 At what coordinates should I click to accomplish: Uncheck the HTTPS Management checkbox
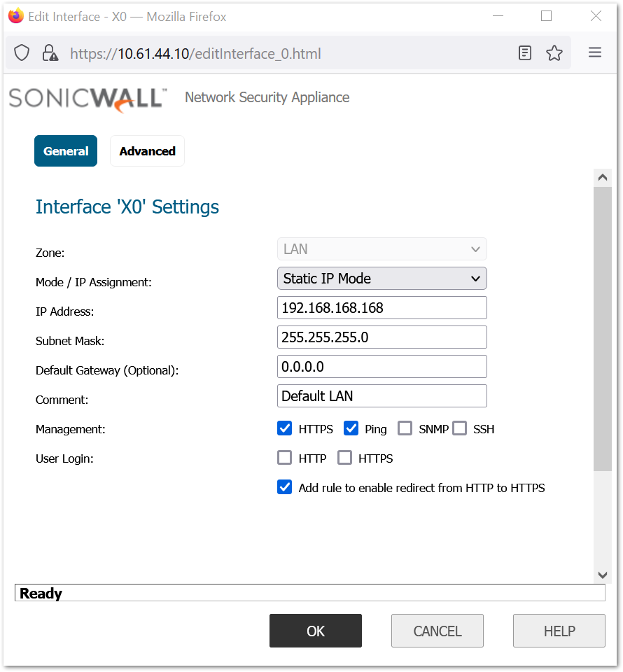(284, 428)
